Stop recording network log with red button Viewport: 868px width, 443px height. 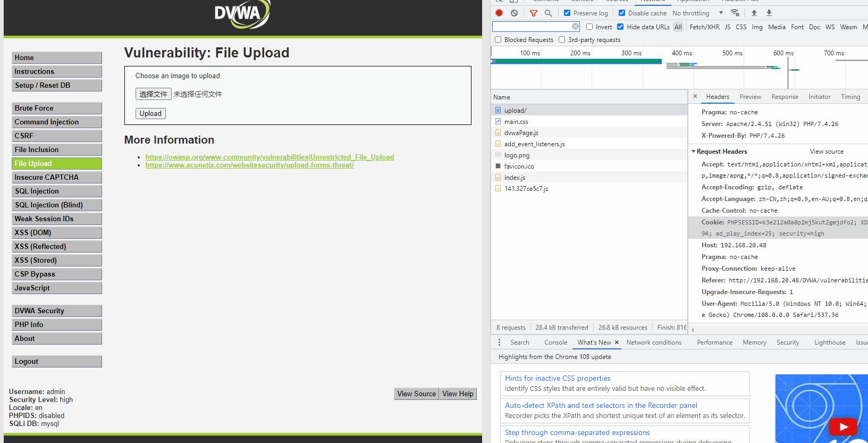click(x=499, y=13)
